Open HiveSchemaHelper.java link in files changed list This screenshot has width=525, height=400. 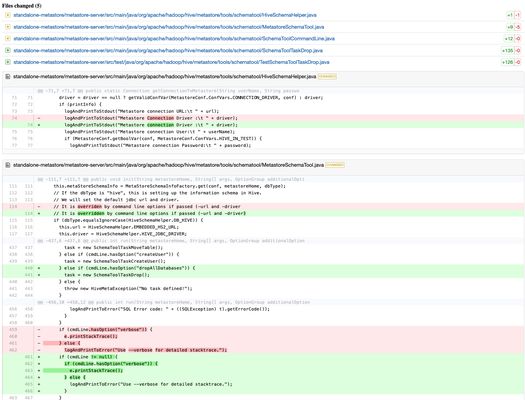165,15
